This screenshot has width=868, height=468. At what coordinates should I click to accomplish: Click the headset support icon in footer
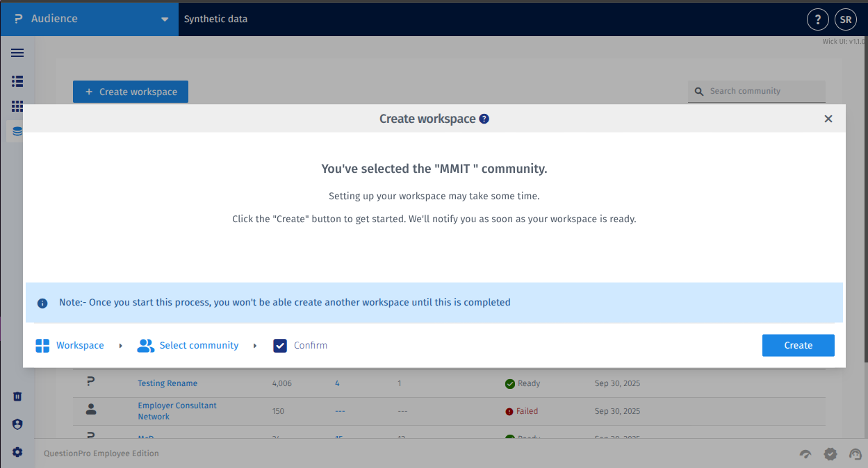tap(855, 454)
